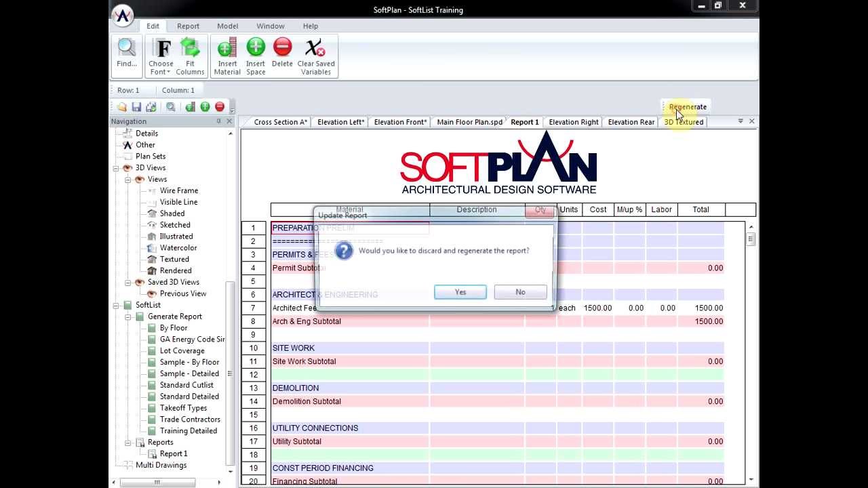Click small insert material icon in quick toolbar
This screenshot has height=488, width=868.
(191, 107)
